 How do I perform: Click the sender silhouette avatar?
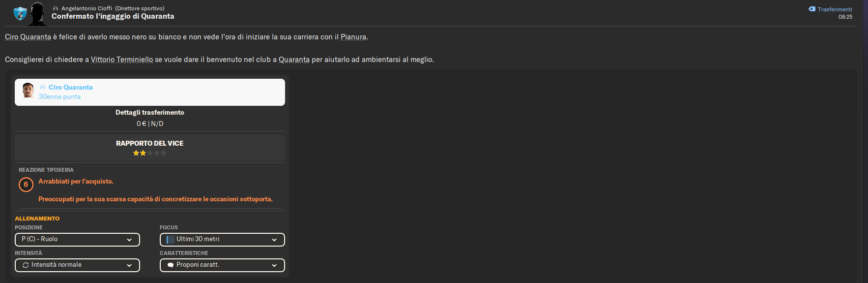click(38, 14)
